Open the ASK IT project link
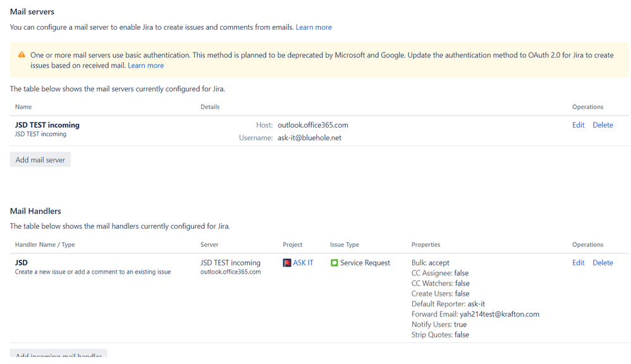Viewport: 631px width, 364px height. pos(303,263)
